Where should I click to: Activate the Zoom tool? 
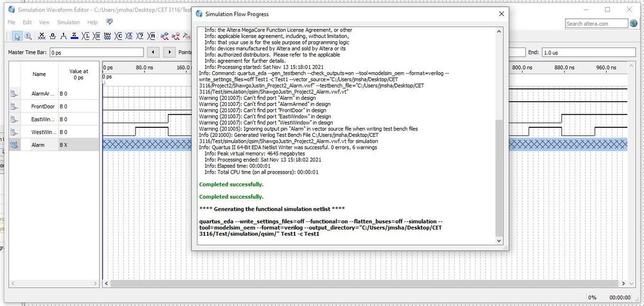(x=28, y=36)
